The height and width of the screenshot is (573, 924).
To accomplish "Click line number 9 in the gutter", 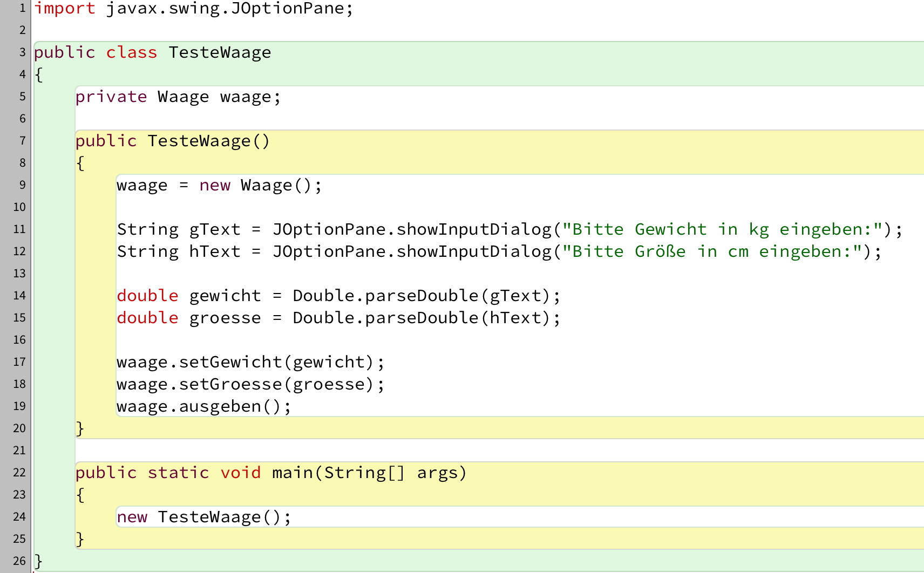I will [x=22, y=185].
